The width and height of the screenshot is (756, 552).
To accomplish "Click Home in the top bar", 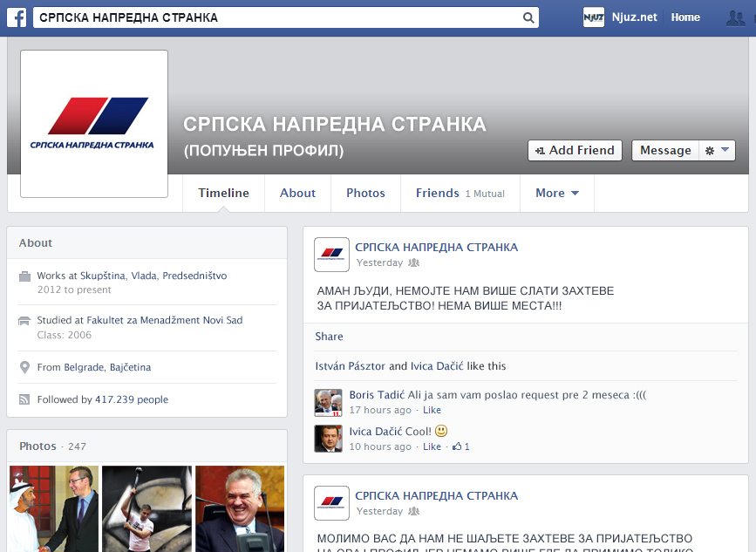I will tap(685, 17).
